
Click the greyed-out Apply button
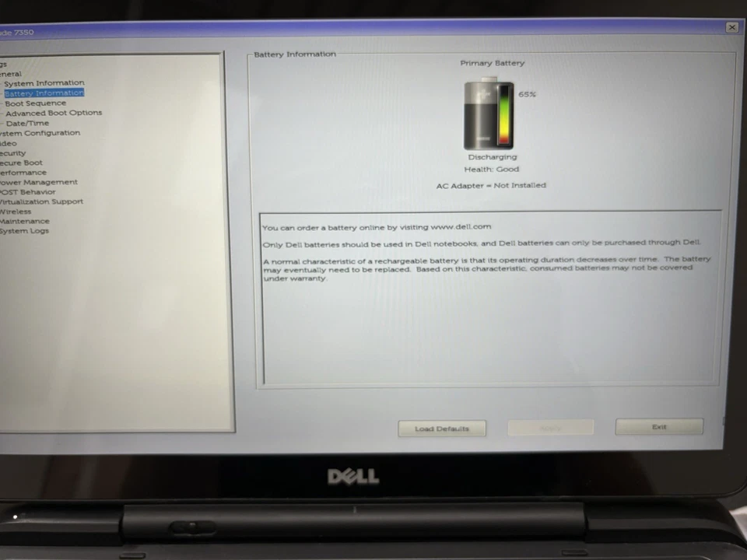click(550, 428)
